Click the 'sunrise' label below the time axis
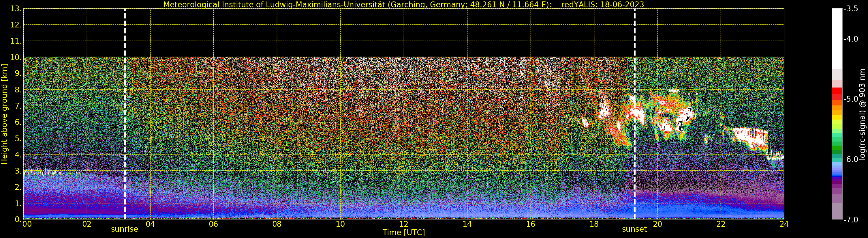 (x=125, y=229)
